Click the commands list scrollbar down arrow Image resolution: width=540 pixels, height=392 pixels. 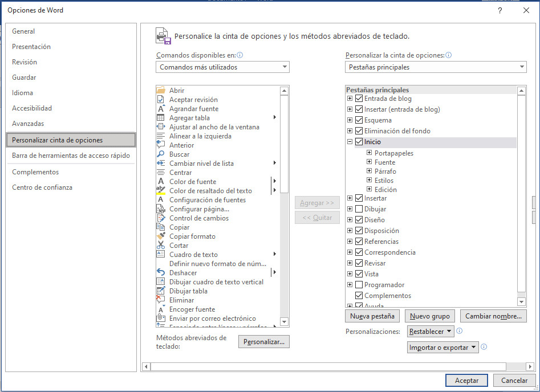[x=284, y=322]
